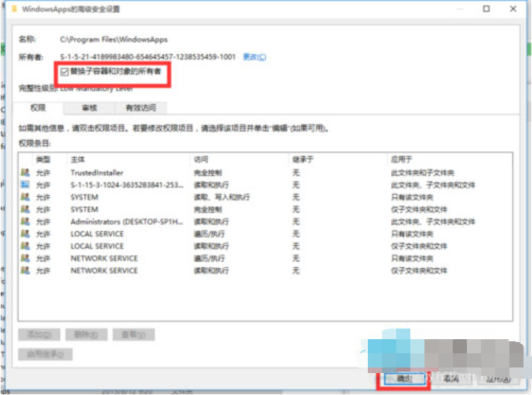Image resolution: width=532 pixels, height=395 pixels.
Task: Click 读取、写入和执行 access of SYSTEM row
Action: point(221,197)
